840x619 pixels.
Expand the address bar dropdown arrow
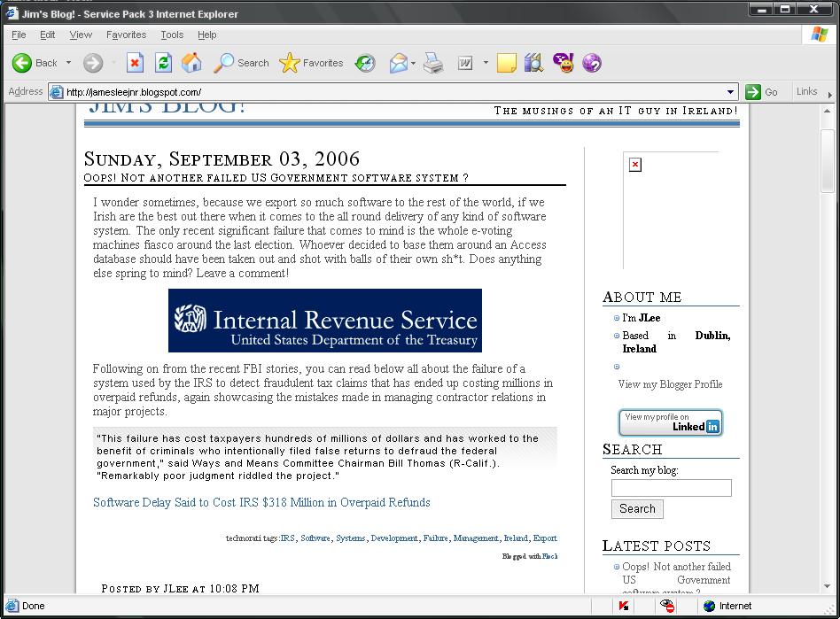point(730,92)
